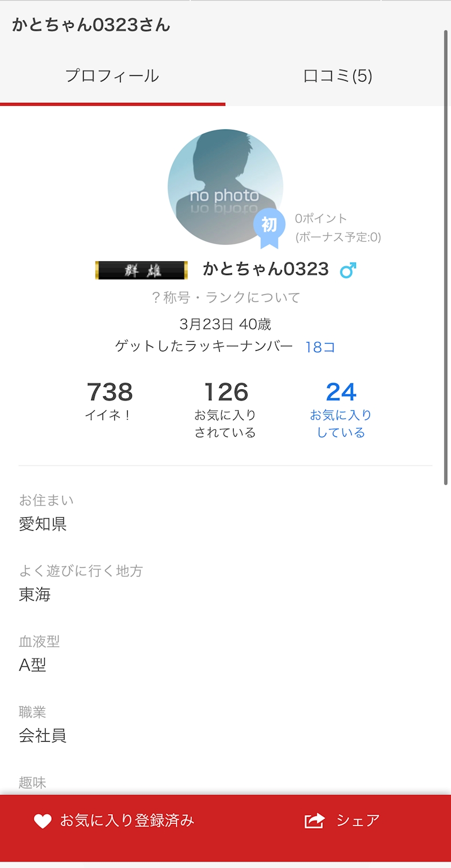This screenshot has height=868, width=451.
Task: Click the 738 イイネ! count
Action: click(x=110, y=400)
